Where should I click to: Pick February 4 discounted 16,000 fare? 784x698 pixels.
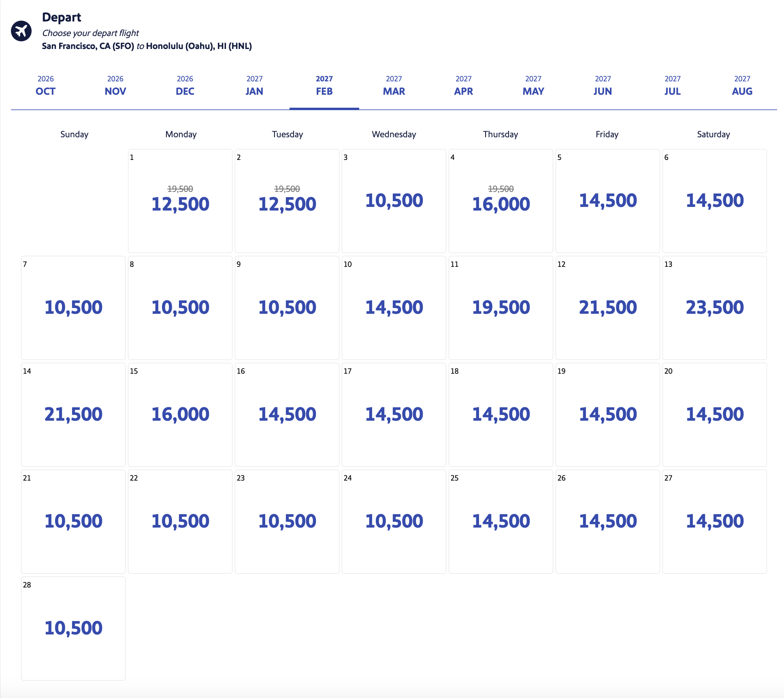coord(501,201)
